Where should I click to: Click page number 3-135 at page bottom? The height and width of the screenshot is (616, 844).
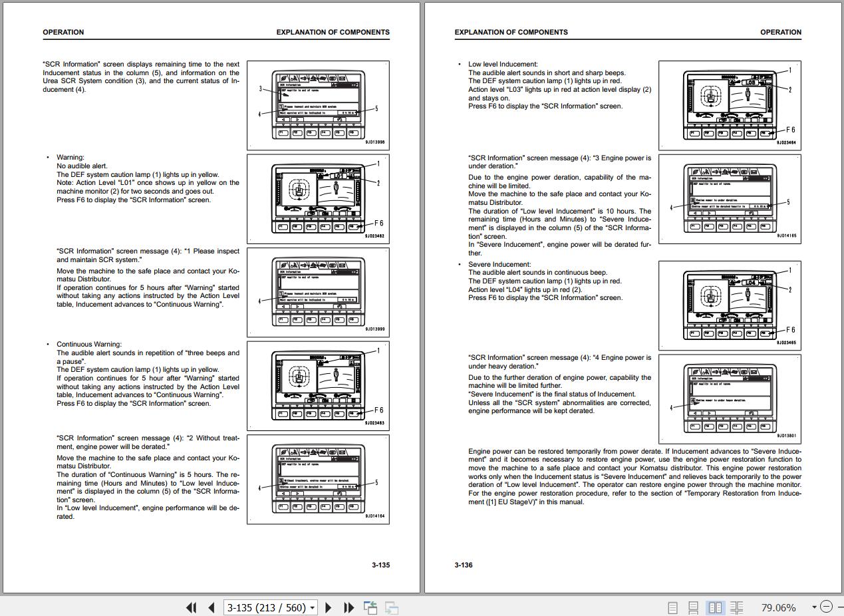pyautogui.click(x=381, y=565)
